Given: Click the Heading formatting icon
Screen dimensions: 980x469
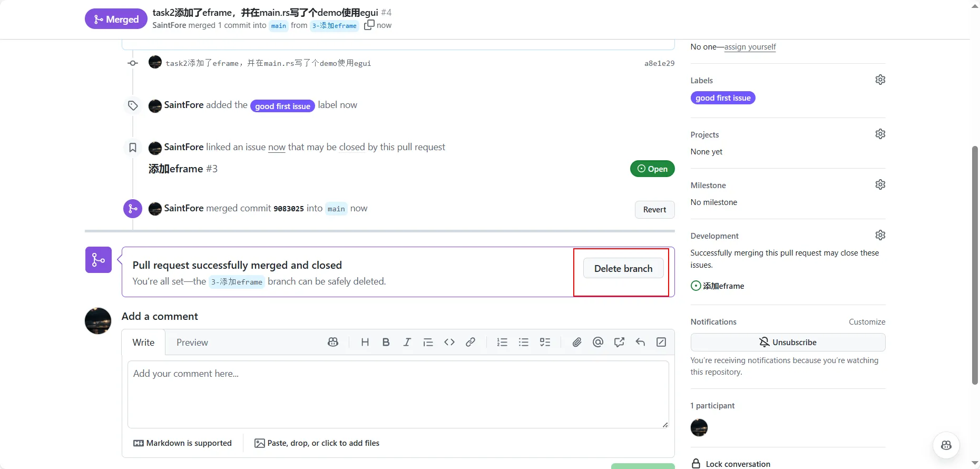Looking at the screenshot, I should point(365,343).
